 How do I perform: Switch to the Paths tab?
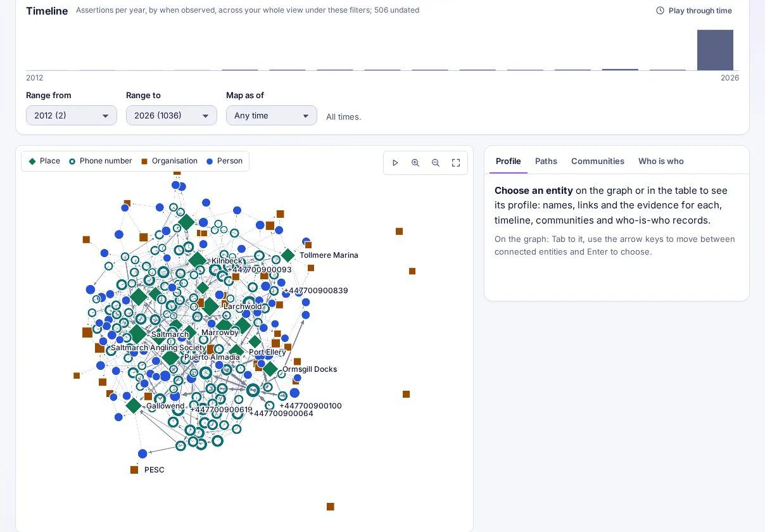(546, 161)
